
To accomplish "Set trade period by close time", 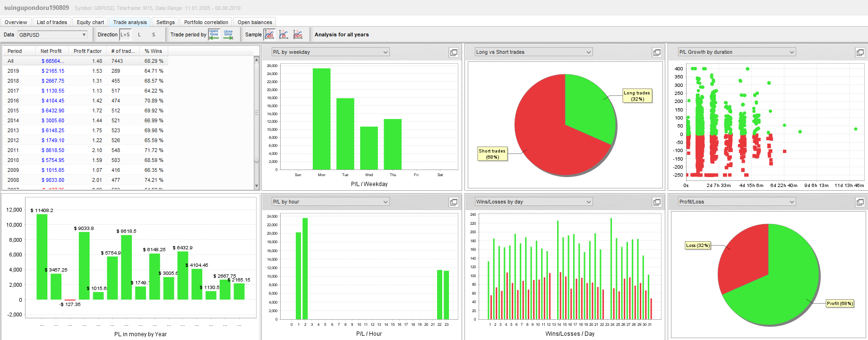I will 228,34.
